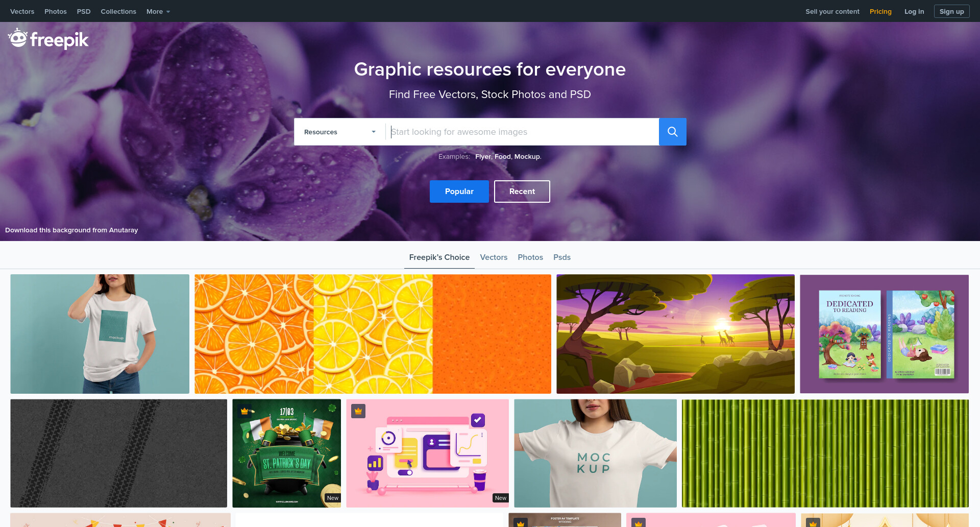The width and height of the screenshot is (980, 527).
Task: Switch to the Vectors tab
Action: click(494, 257)
